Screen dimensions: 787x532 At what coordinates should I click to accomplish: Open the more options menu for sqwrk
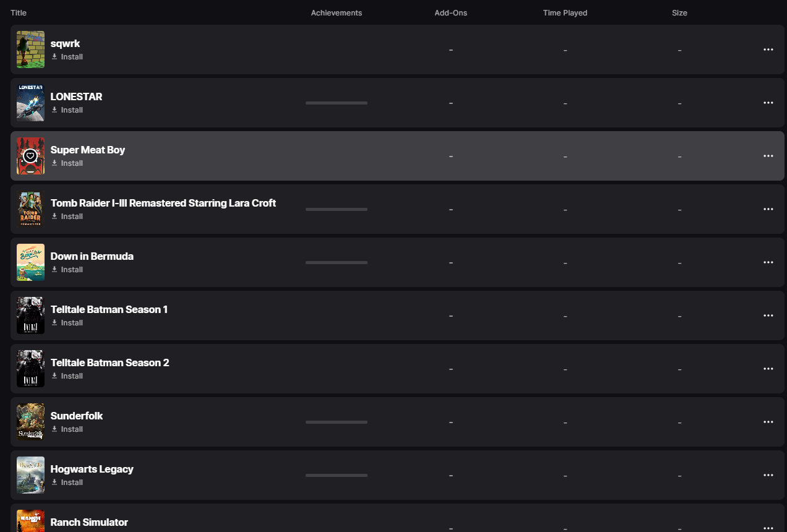click(x=768, y=49)
